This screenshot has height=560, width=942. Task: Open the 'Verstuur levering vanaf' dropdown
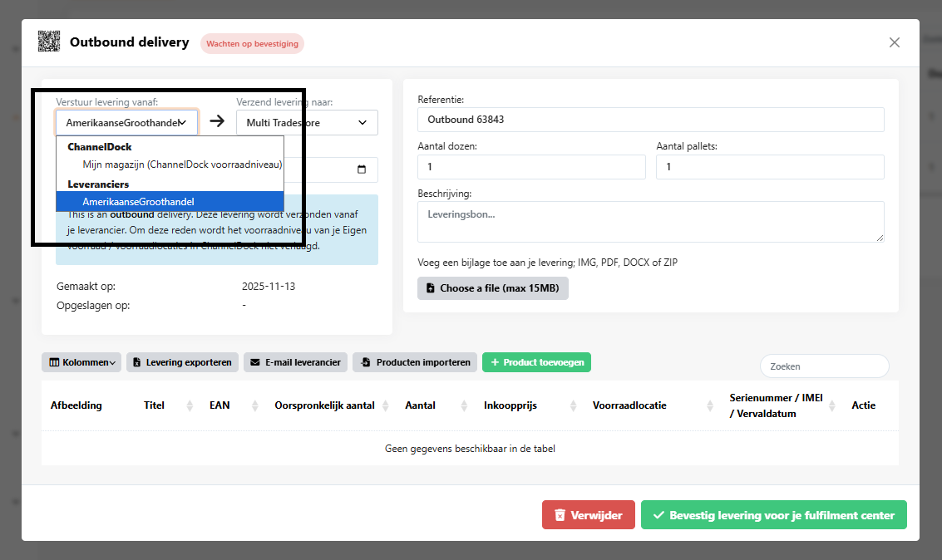point(126,122)
